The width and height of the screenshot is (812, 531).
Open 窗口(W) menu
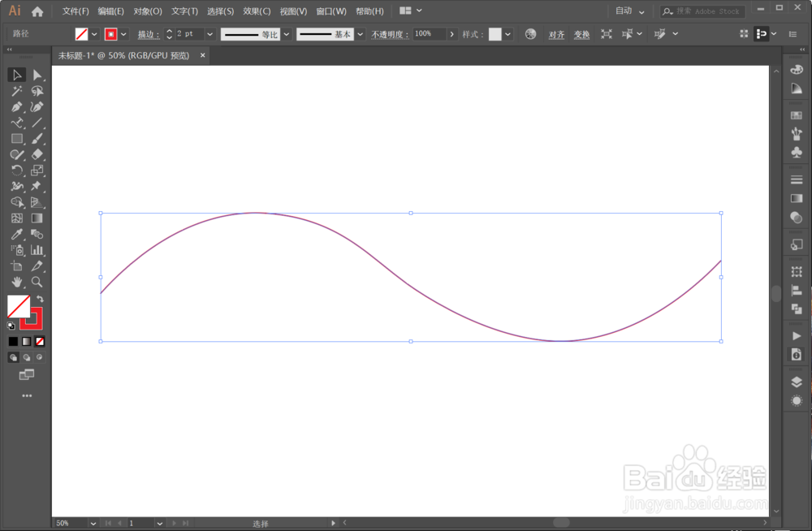click(x=331, y=11)
